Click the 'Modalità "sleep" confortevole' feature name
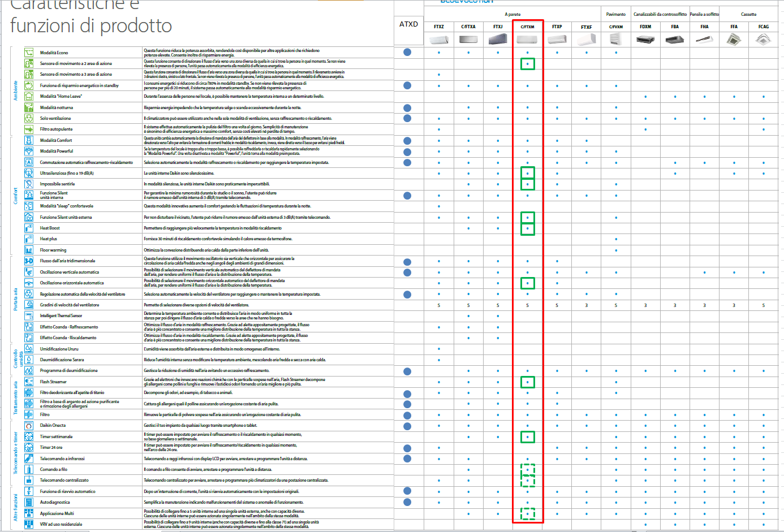Viewport: 784px width, 532px height. pyautogui.click(x=67, y=206)
